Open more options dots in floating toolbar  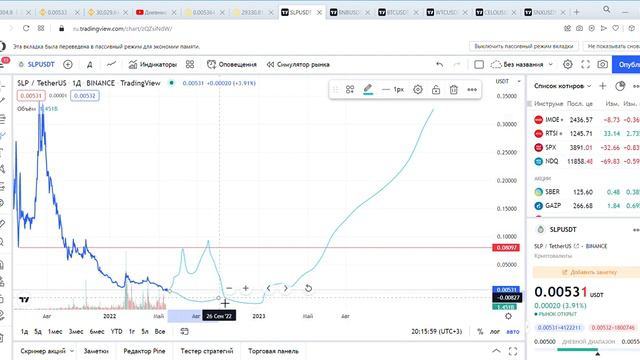point(472,89)
